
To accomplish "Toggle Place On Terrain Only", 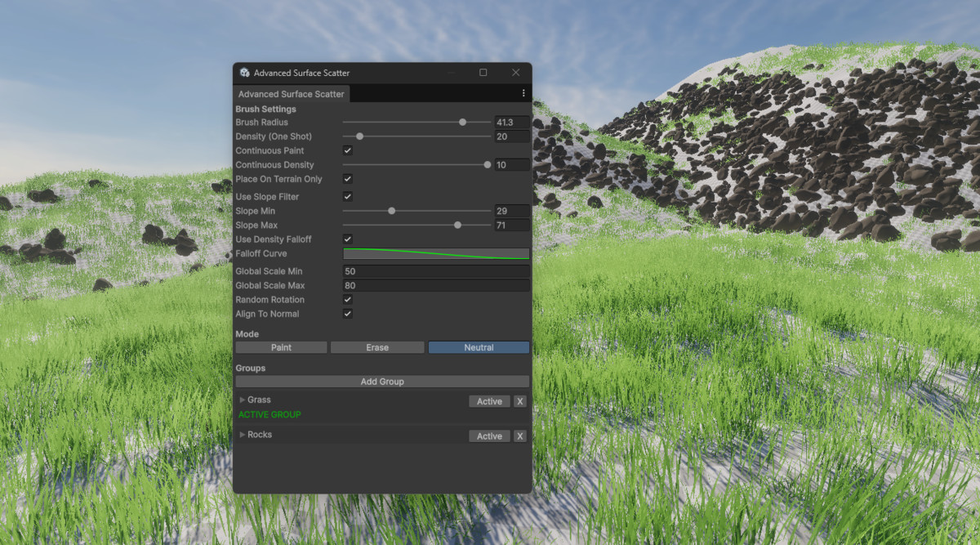I will 347,179.
